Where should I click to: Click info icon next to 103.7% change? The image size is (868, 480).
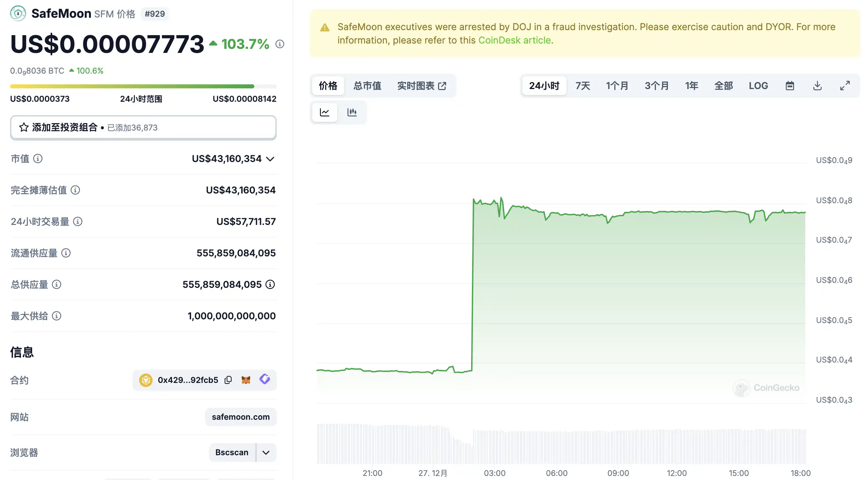pos(280,44)
